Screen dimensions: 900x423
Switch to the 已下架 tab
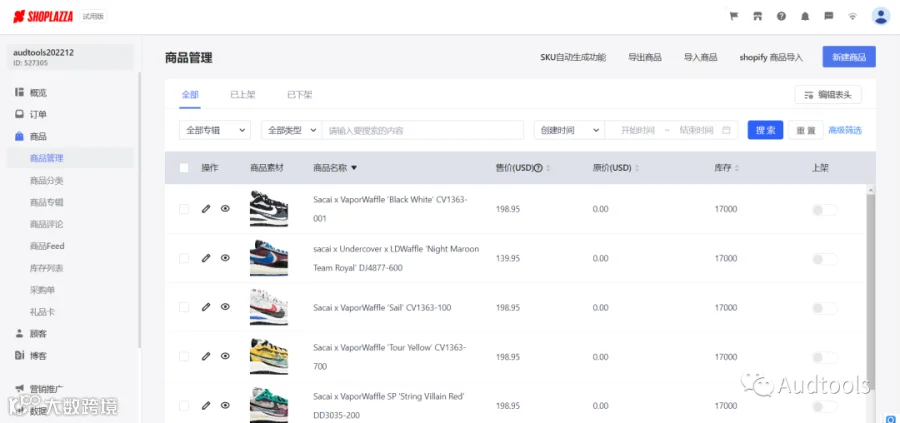(300, 95)
